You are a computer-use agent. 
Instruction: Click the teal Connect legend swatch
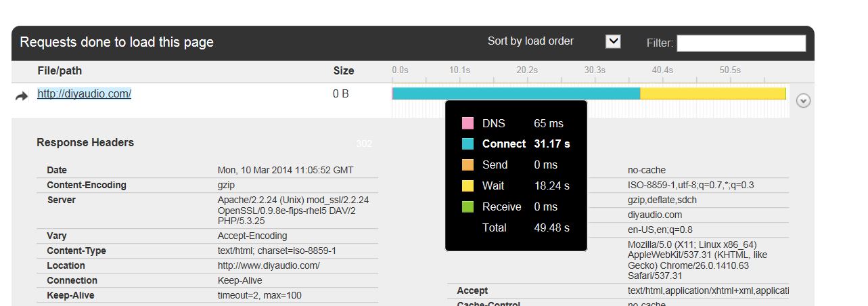(x=467, y=144)
